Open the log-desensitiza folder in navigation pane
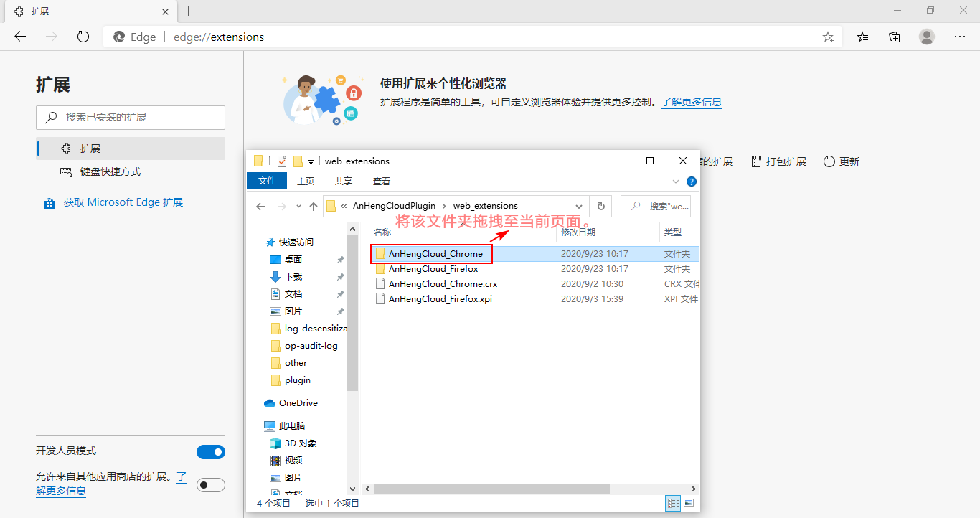Image resolution: width=980 pixels, height=518 pixels. [x=308, y=329]
